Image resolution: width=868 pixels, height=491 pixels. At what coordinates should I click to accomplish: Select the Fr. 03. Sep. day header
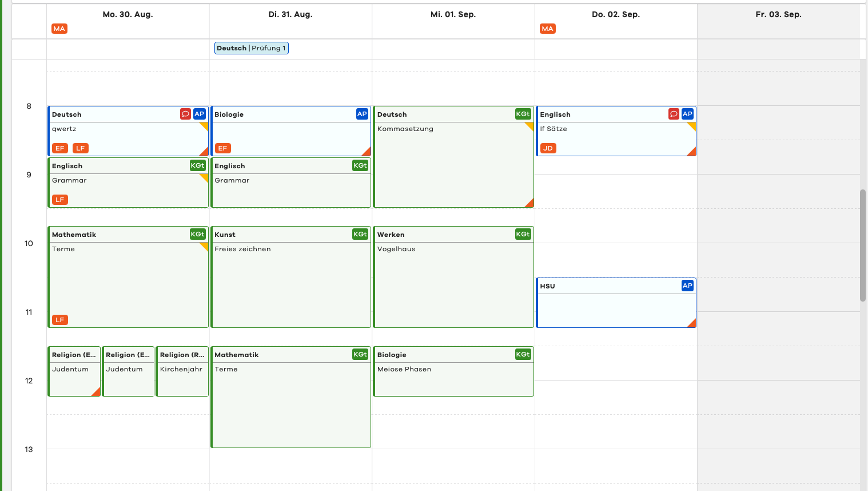tap(778, 14)
